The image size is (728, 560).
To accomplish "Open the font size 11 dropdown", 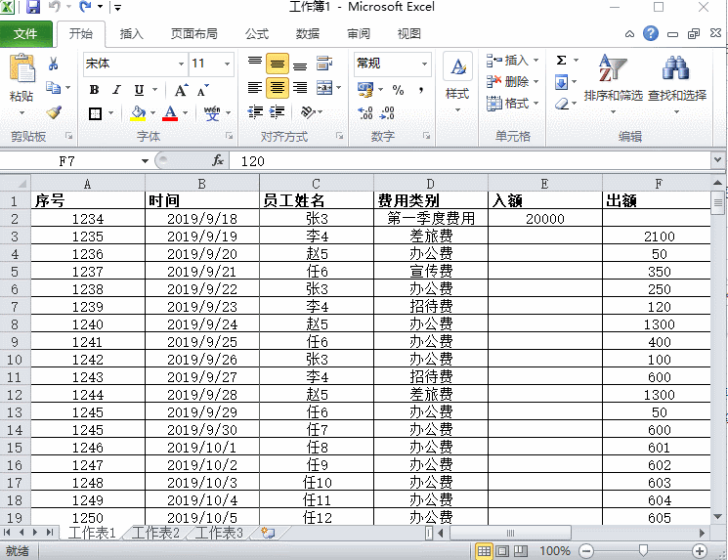I will (227, 64).
